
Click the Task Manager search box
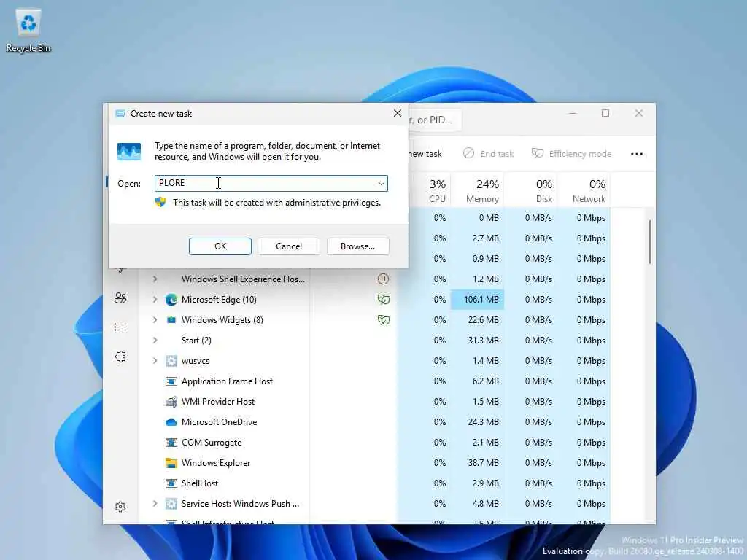[435, 120]
